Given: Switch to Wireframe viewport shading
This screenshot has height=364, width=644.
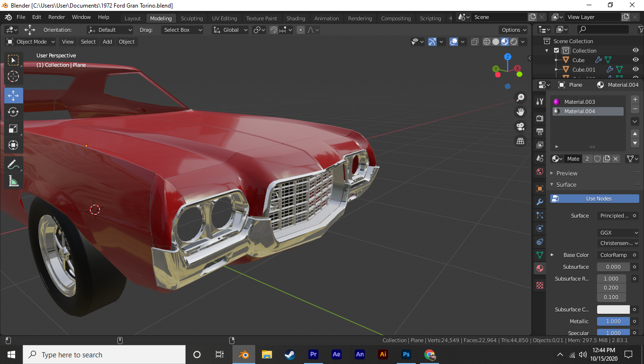Looking at the screenshot, I should tap(487, 42).
